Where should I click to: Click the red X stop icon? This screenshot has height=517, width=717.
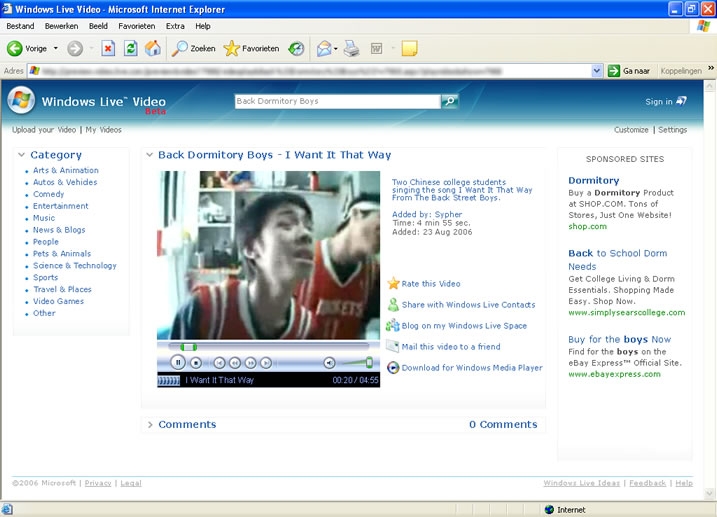tap(108, 48)
